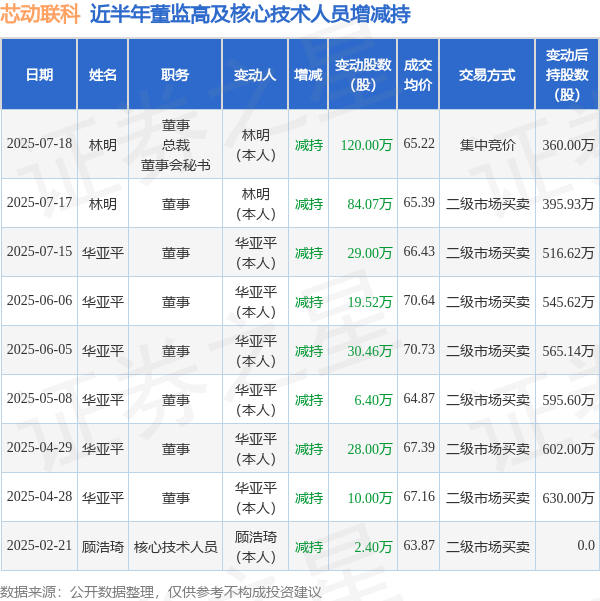This screenshot has height=601, width=600.
Task: Click the date 2025-07-15
Action: point(39,252)
